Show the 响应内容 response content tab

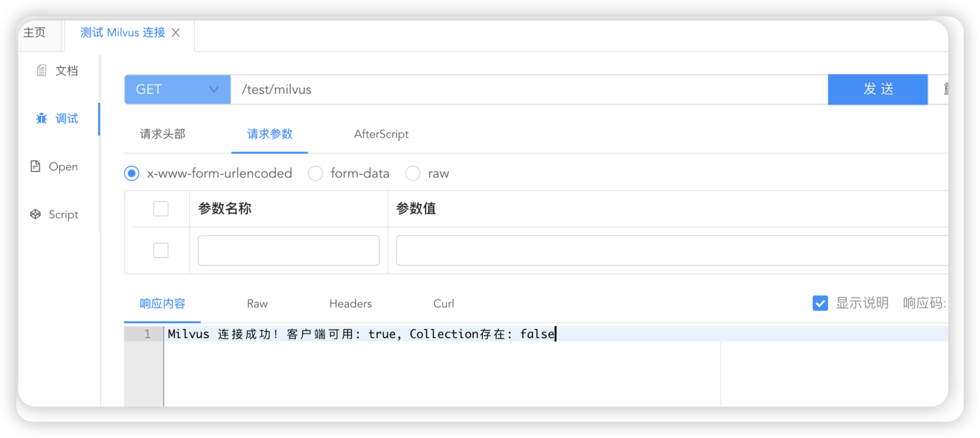click(162, 304)
